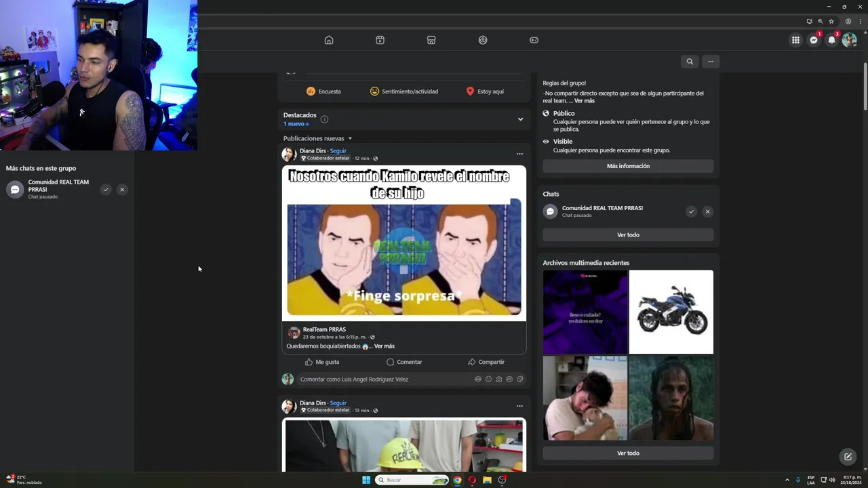Open the taskbar clock showing 6:17 p. m.
868x488 pixels.
(x=850, y=480)
